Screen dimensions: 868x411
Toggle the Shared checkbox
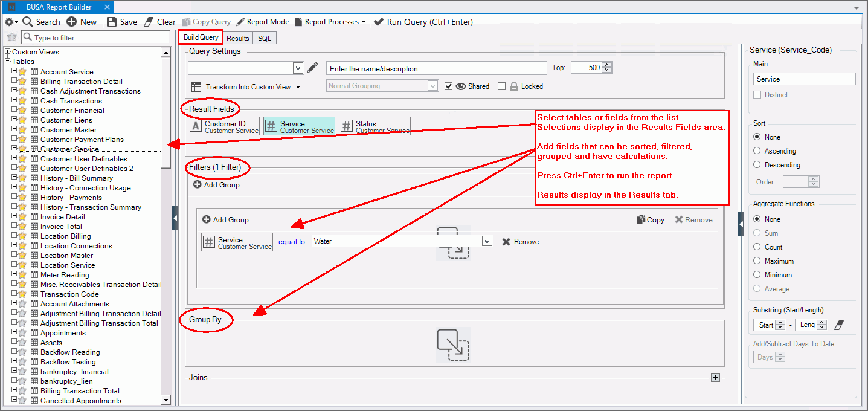(448, 86)
